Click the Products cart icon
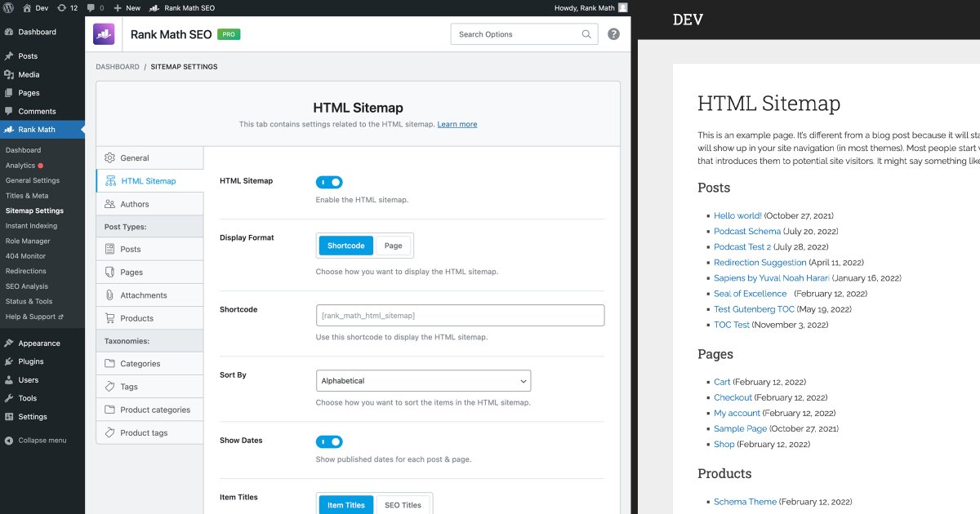This screenshot has width=980, height=514. (x=109, y=318)
